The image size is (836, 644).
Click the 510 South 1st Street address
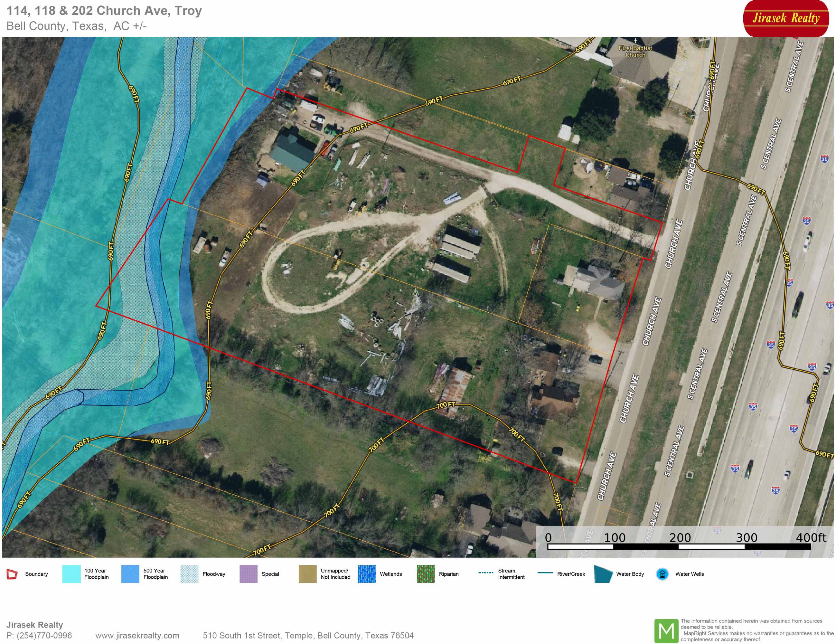coord(308,636)
